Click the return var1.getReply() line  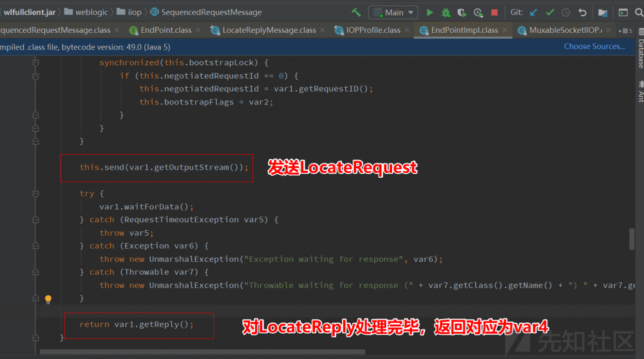(137, 324)
